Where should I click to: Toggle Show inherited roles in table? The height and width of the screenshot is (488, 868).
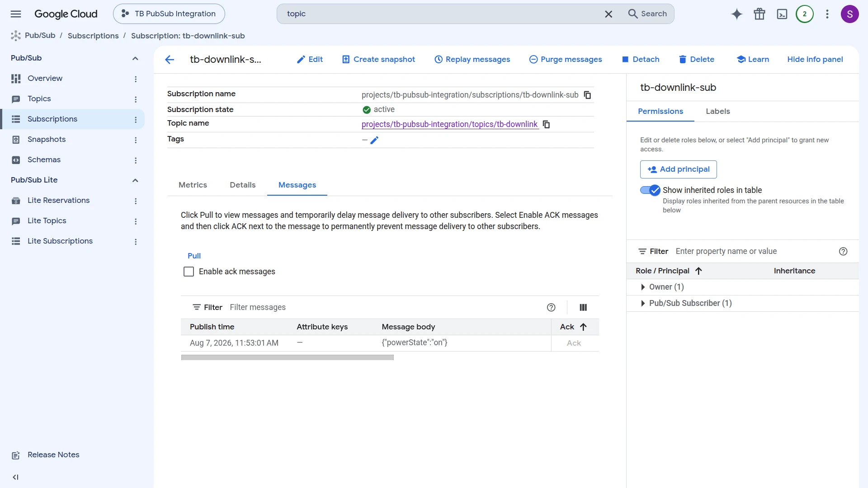pos(650,190)
